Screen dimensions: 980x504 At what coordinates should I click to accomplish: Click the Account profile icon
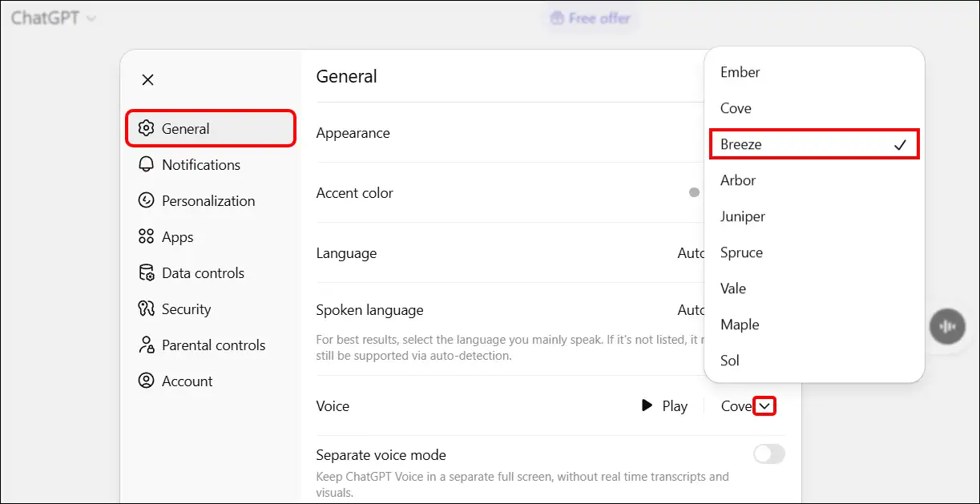point(146,381)
